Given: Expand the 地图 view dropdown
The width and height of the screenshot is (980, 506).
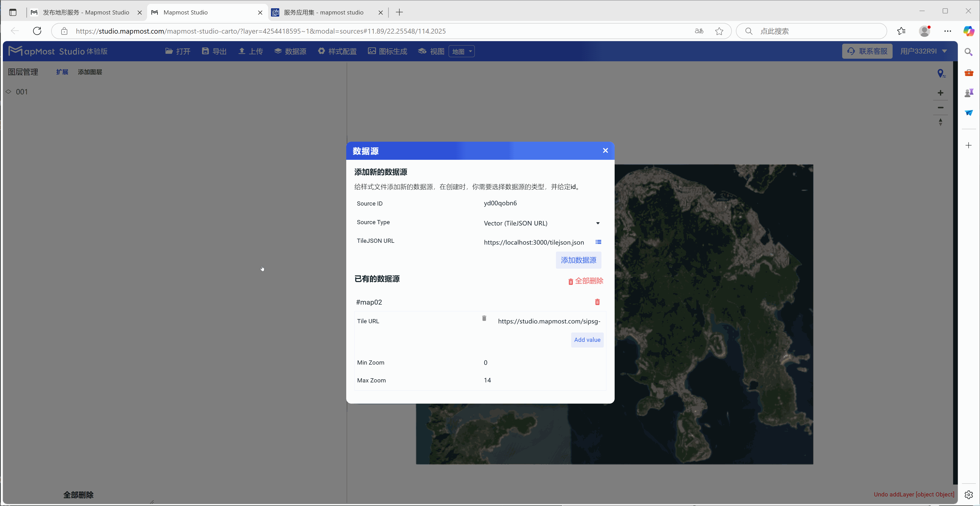Looking at the screenshot, I should [x=462, y=51].
